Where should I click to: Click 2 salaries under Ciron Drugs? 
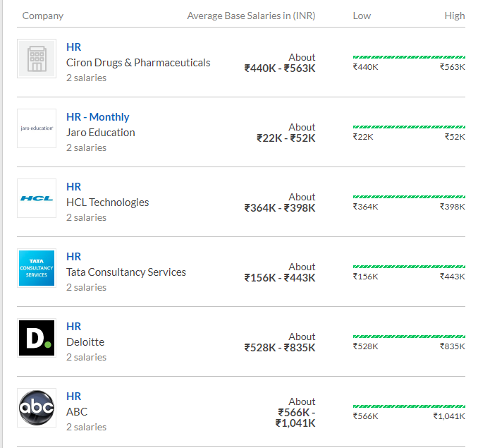pos(86,78)
